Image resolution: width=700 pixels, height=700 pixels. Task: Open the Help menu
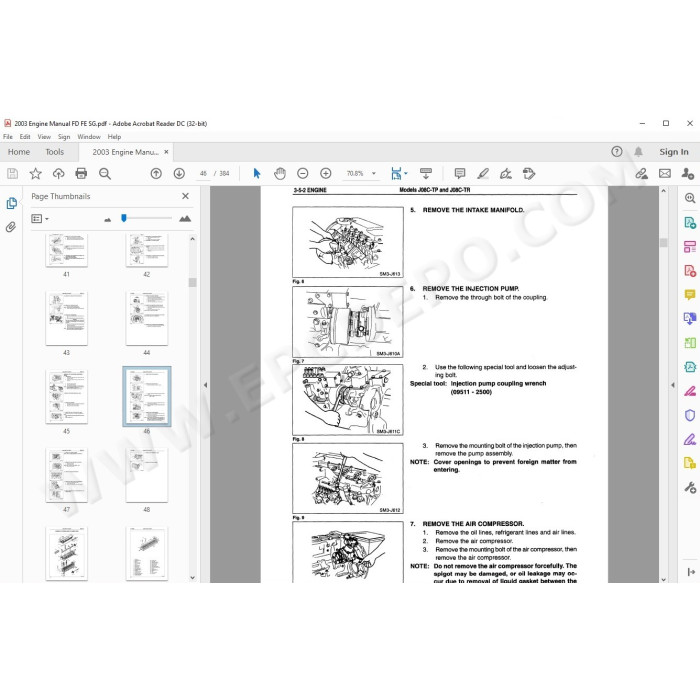click(114, 137)
